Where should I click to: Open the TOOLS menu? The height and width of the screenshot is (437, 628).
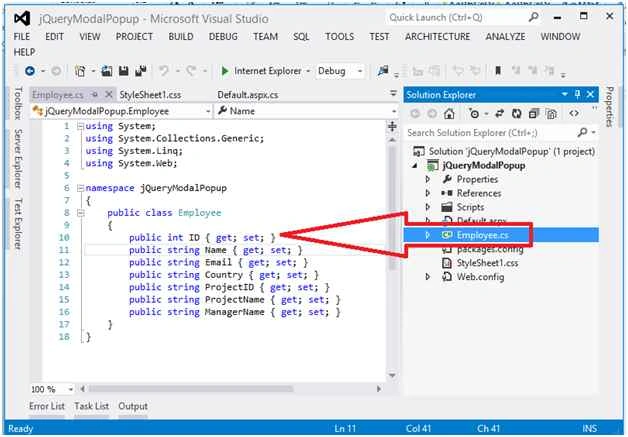339,36
